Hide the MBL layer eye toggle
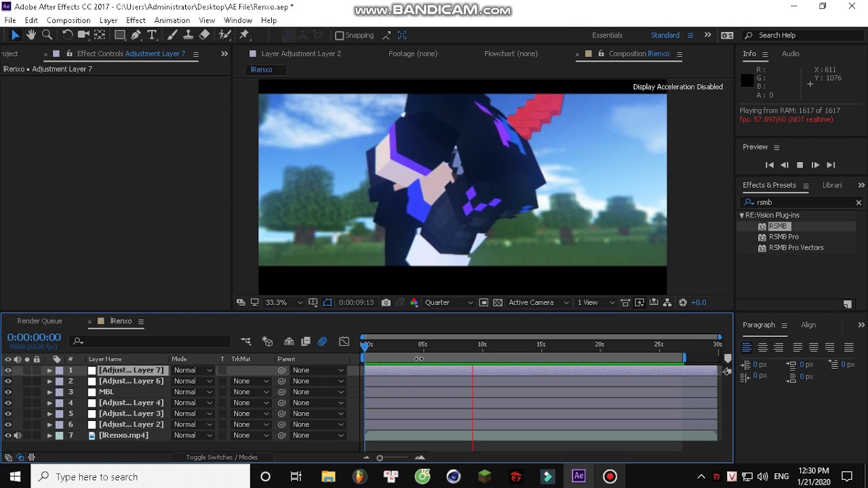Image resolution: width=868 pixels, height=488 pixels. 8,392
